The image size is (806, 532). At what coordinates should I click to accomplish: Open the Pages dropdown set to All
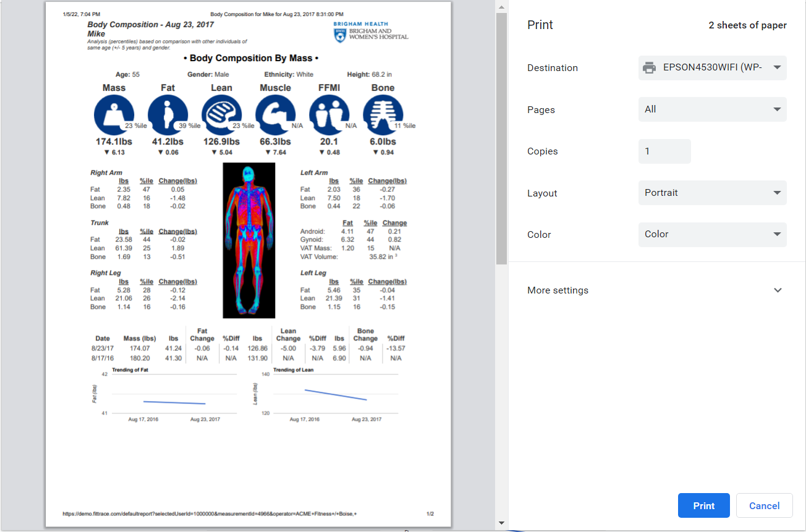click(712, 109)
